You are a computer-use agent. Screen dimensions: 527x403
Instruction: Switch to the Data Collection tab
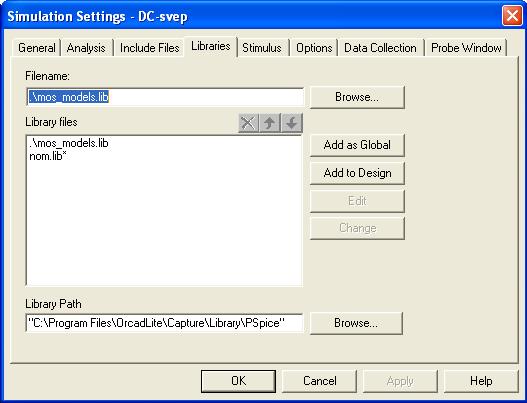click(x=380, y=48)
